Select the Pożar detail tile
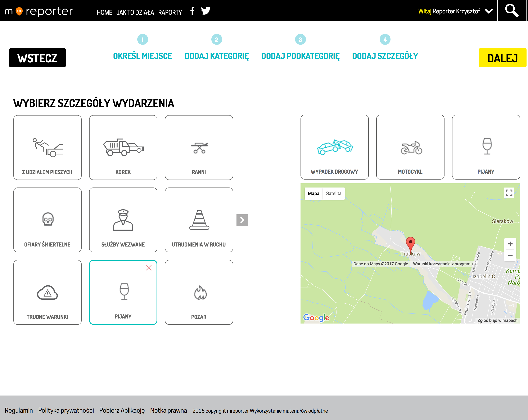The width and height of the screenshot is (528, 420). pos(199,292)
